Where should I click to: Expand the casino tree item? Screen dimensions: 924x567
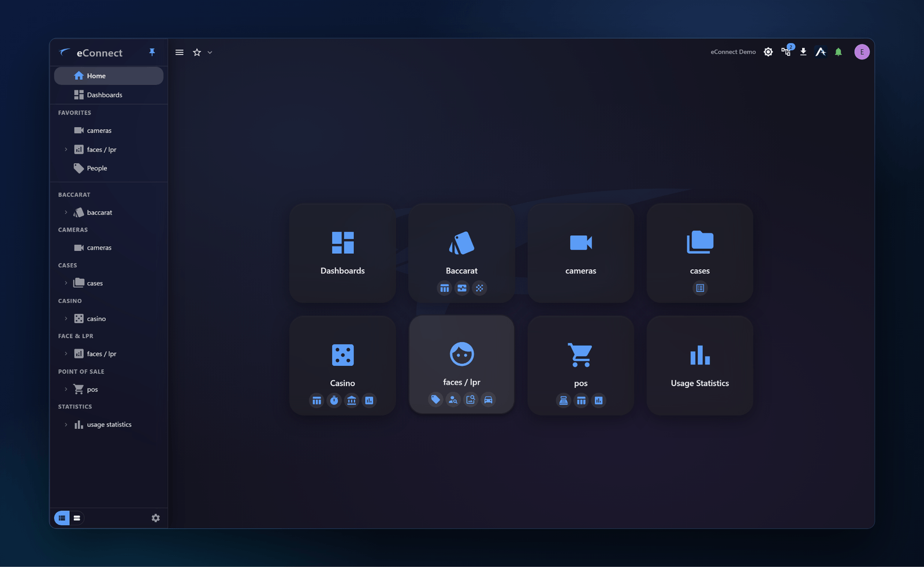pyautogui.click(x=66, y=318)
